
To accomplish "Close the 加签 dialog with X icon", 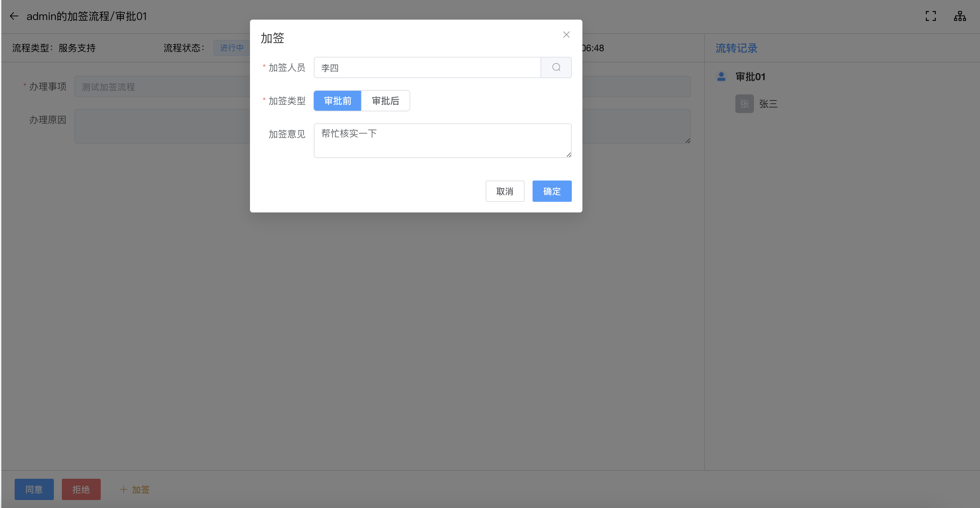I will coord(566,35).
